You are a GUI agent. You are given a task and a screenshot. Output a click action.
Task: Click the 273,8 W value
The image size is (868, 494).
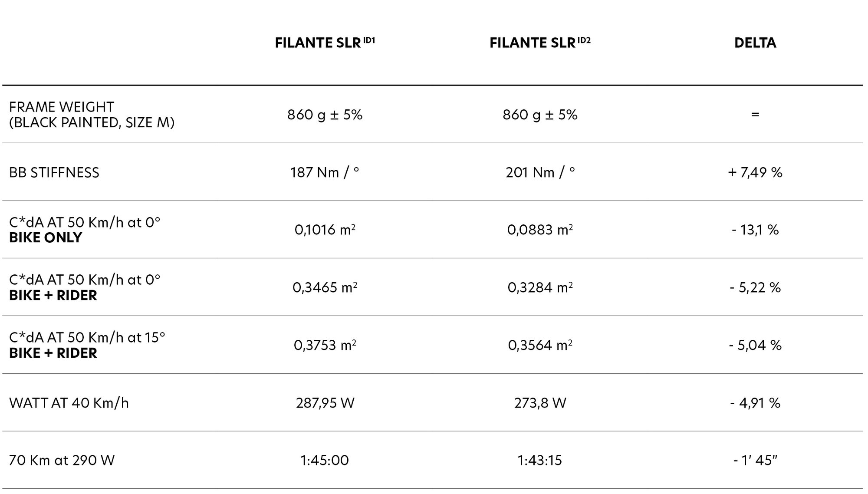[x=540, y=403]
